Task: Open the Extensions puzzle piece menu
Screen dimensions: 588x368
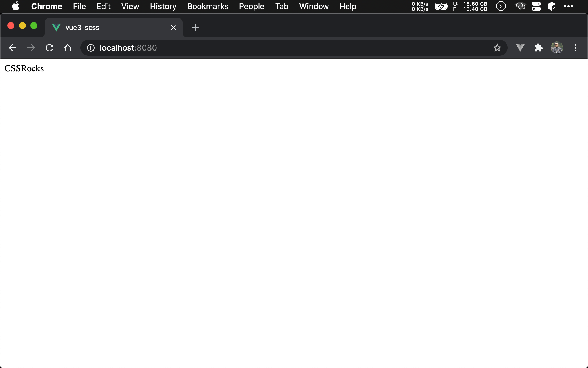Action: tap(538, 48)
